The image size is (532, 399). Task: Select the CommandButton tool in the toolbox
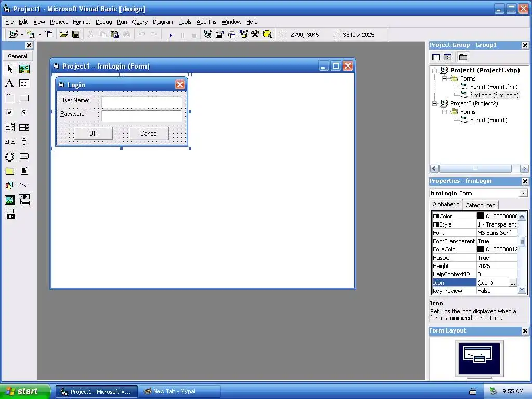click(x=24, y=98)
